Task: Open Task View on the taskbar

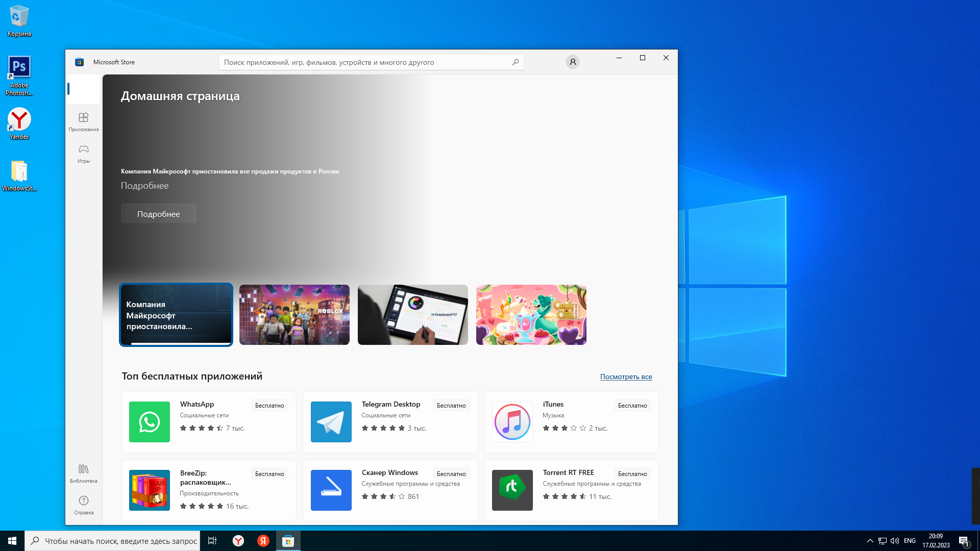Action: pyautogui.click(x=212, y=541)
